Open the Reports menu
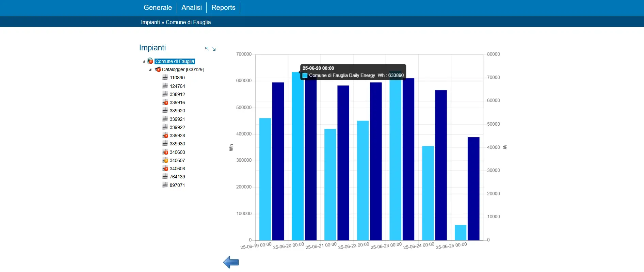This screenshot has height=272, width=644. (223, 7)
